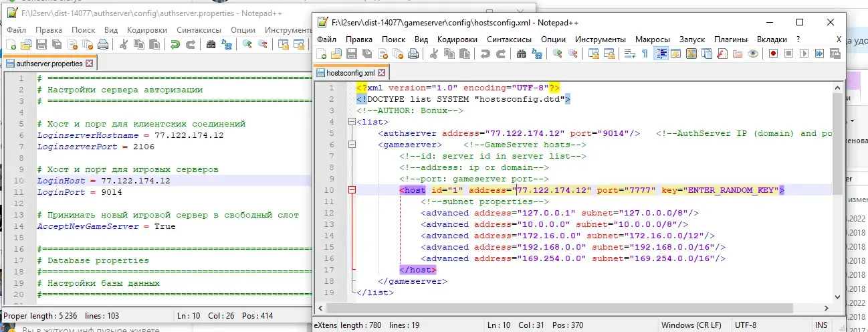Click New file icon in hostsconfig.xml window
This screenshot has height=332, width=868.
click(321, 54)
